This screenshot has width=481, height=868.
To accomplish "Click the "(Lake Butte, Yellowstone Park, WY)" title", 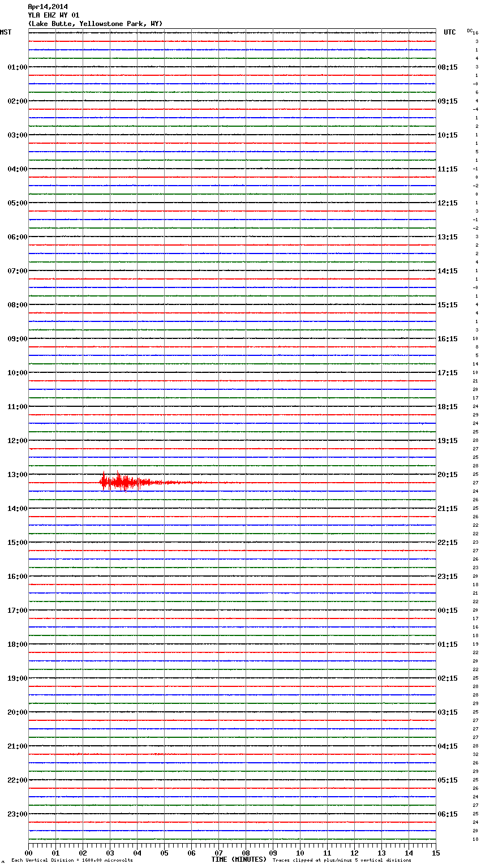I will click(95, 24).
